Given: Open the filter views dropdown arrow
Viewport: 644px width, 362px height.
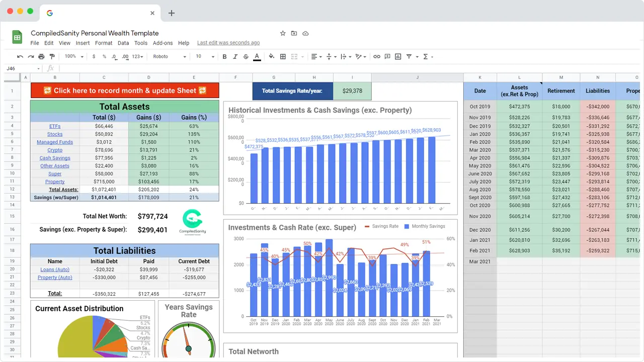Looking at the screenshot, I should [417, 57].
